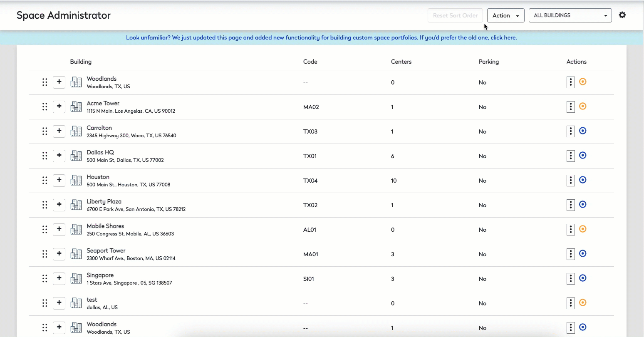The image size is (644, 337).
Task: Open the Action menu
Action: point(505,15)
